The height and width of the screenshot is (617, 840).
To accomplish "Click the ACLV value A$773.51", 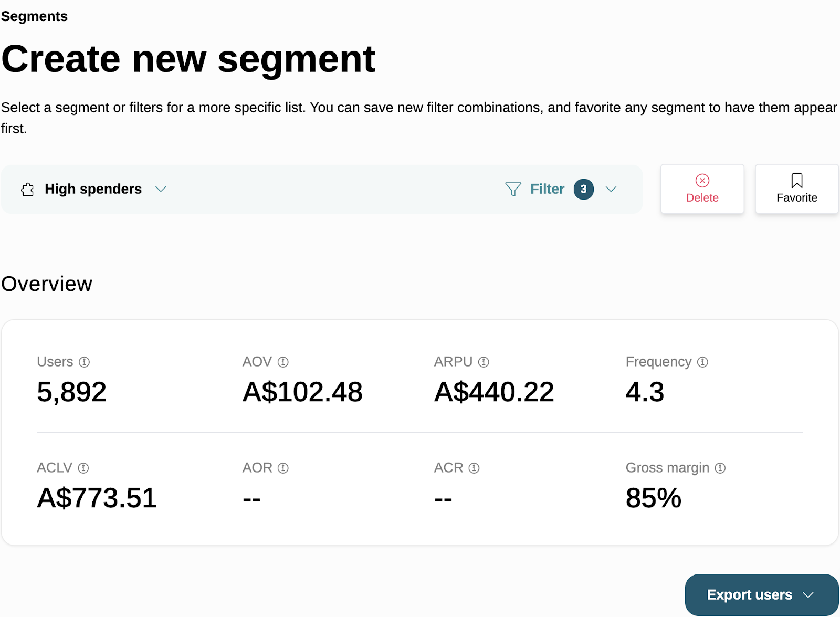I will tap(97, 498).
